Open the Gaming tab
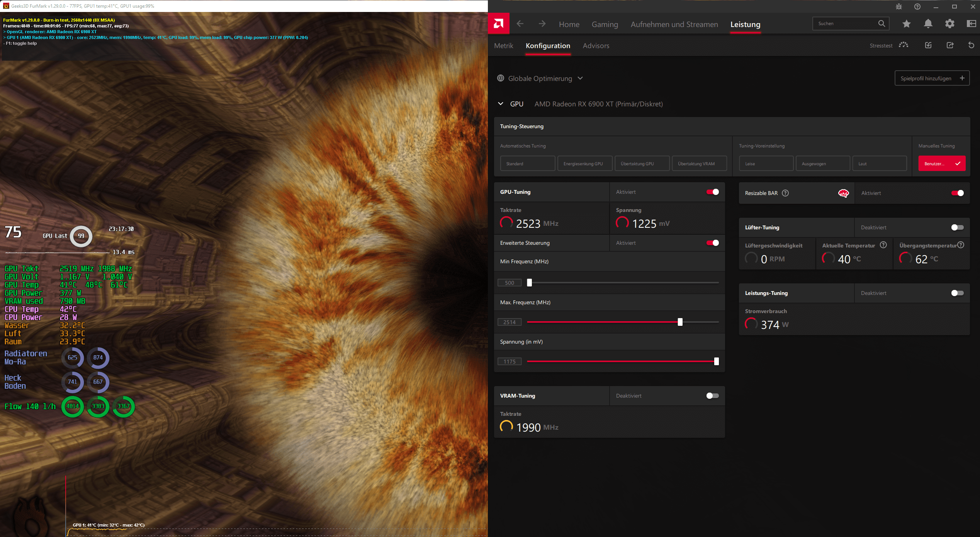 605,24
